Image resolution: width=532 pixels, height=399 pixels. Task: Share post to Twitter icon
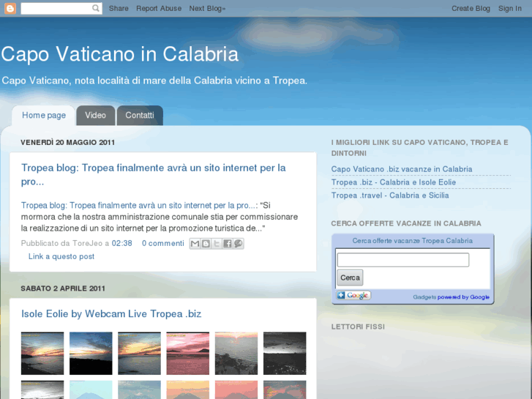(x=217, y=244)
